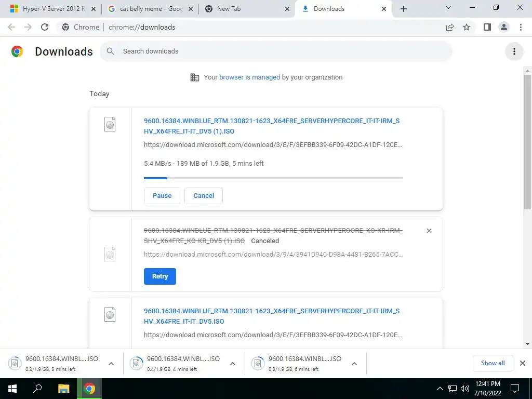Click progress bar of IT-IT_DV5 (1).ISO download

pyautogui.click(x=273, y=178)
